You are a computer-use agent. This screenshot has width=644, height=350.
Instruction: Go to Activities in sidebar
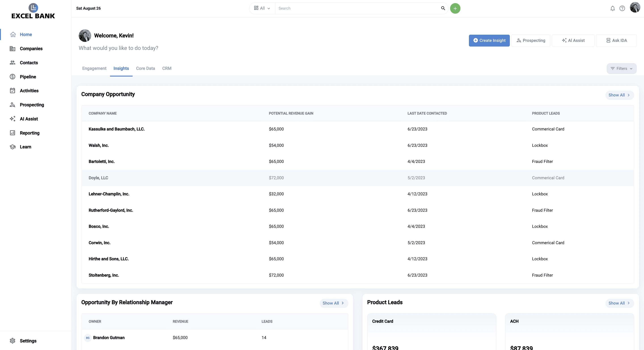pos(29,91)
